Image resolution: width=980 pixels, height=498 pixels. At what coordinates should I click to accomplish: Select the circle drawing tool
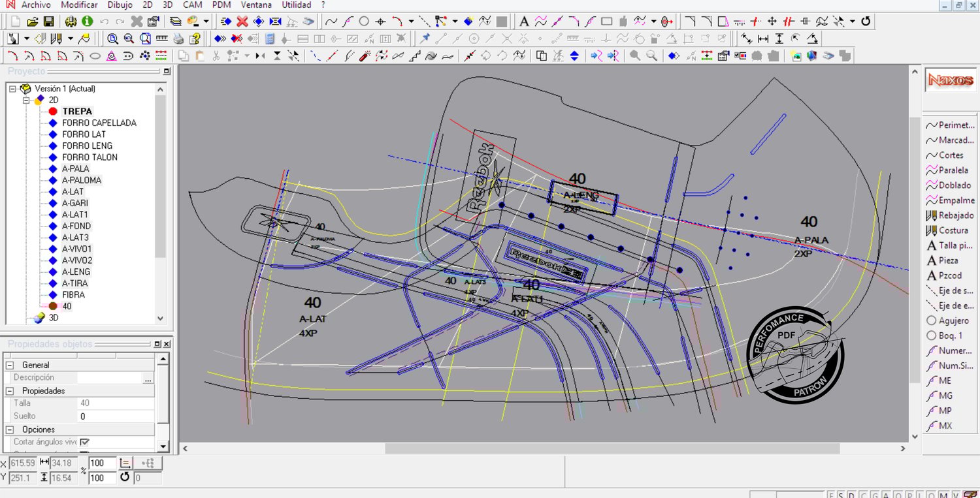(364, 22)
